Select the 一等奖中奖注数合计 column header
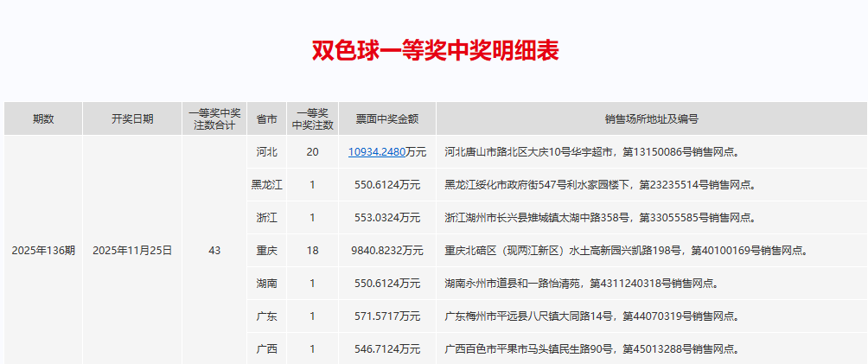 coord(214,119)
